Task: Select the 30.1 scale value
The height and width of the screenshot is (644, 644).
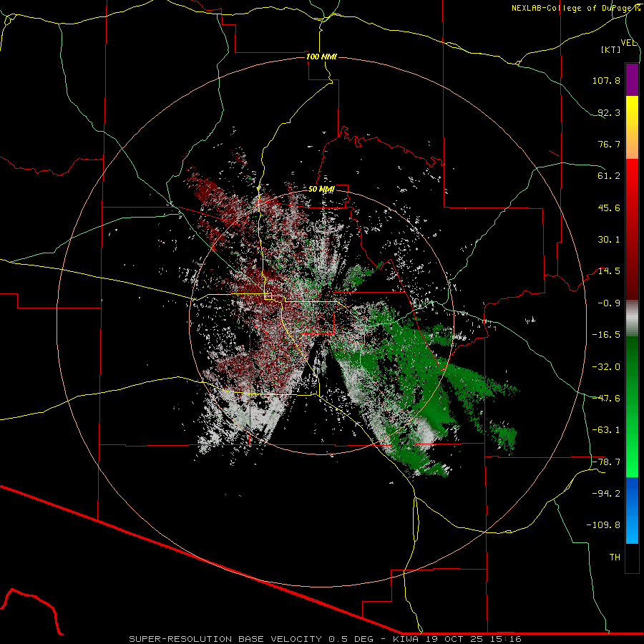Action: pyautogui.click(x=609, y=240)
